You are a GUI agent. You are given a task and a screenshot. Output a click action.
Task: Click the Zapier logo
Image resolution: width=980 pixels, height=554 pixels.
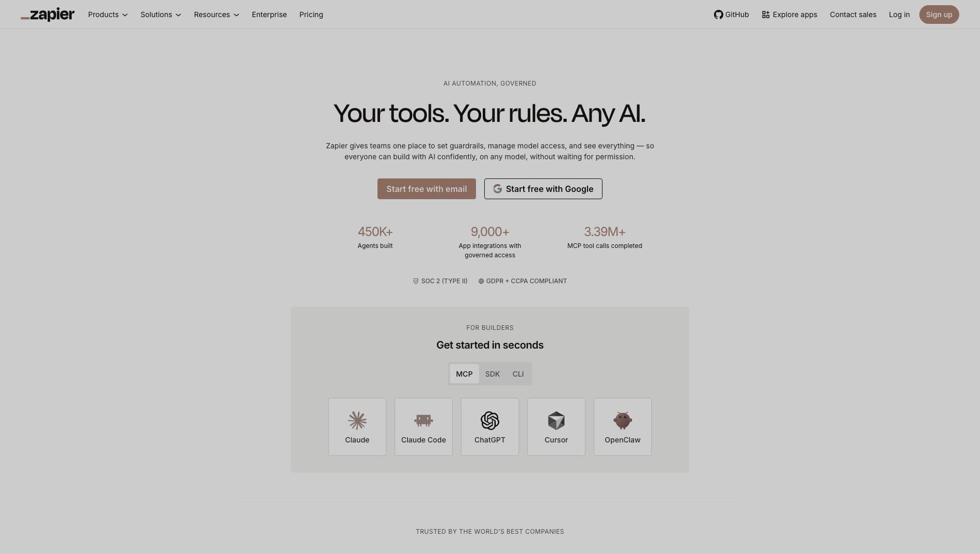[x=48, y=15]
